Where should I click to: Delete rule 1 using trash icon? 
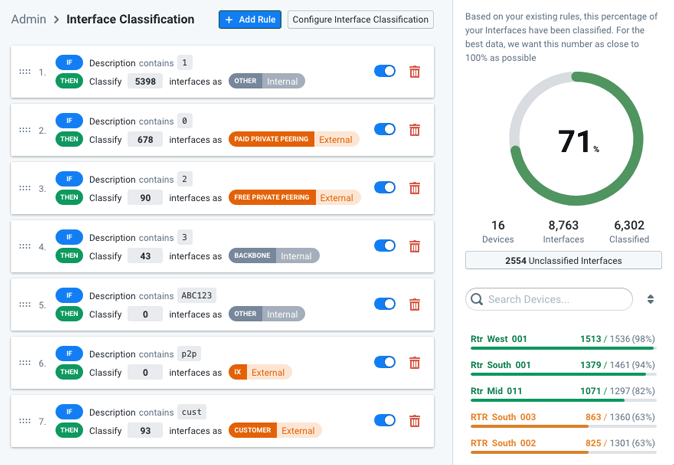[x=415, y=72]
